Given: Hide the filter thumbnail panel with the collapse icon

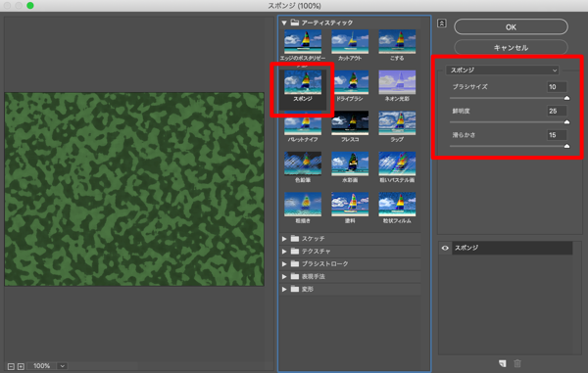Looking at the screenshot, I should point(442,23).
